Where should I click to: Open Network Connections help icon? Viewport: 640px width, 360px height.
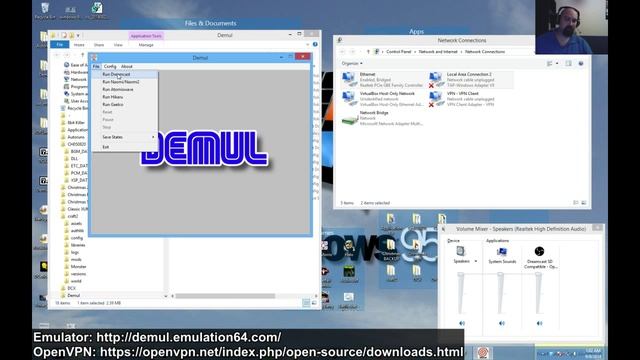pos(581,63)
